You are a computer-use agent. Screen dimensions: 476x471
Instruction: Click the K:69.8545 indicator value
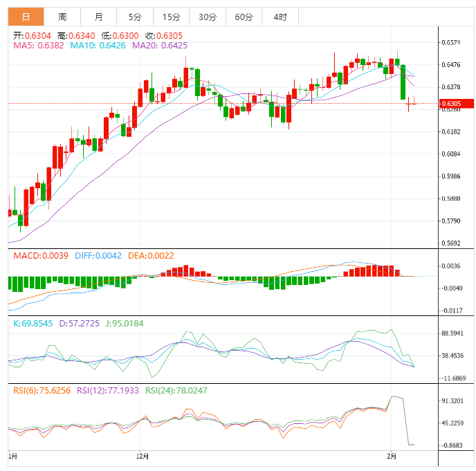(33, 324)
